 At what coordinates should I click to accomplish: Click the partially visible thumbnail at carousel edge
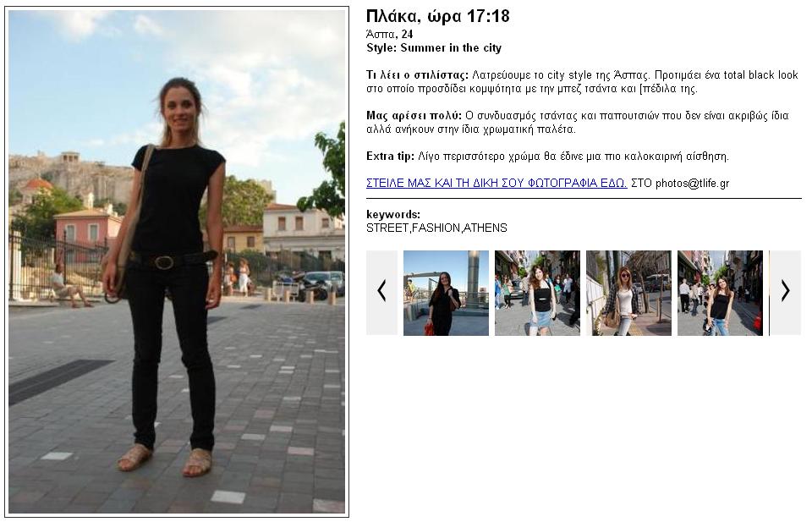770,293
